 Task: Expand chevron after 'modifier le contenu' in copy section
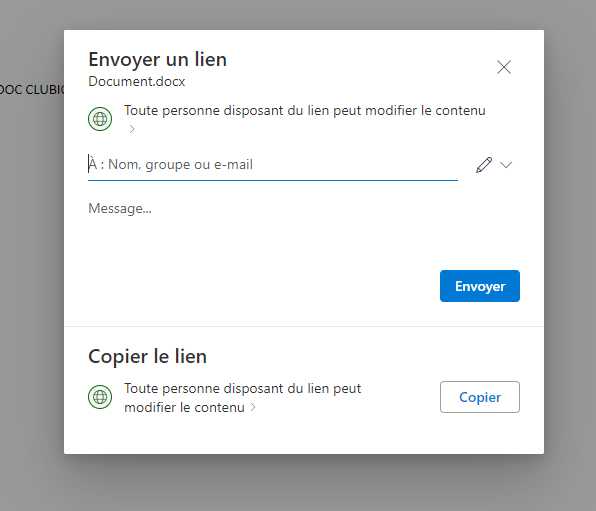coord(253,408)
